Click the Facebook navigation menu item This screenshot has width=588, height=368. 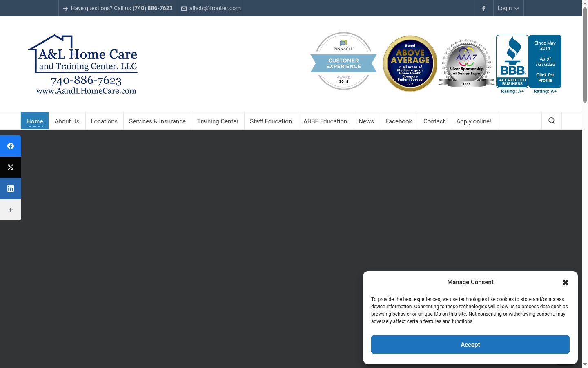399,121
